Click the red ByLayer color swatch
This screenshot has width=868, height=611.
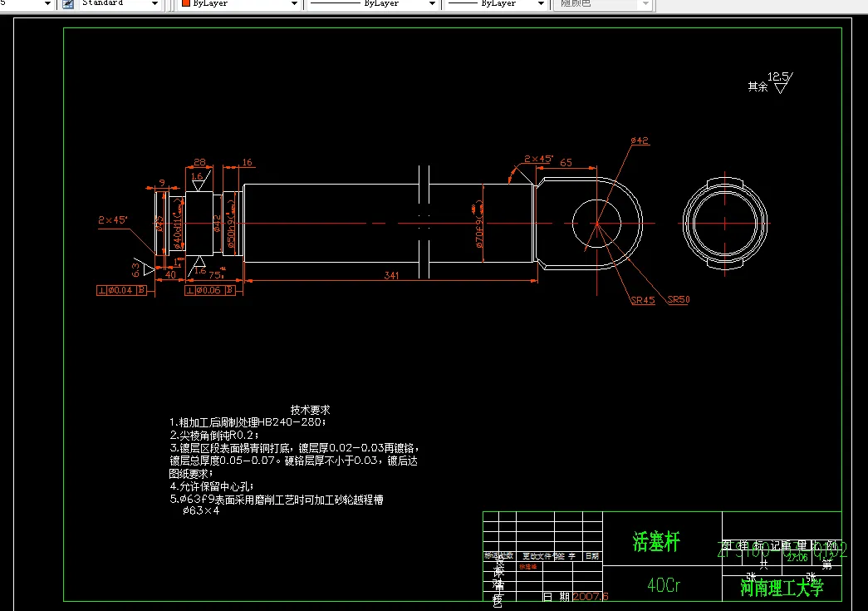(x=186, y=3)
